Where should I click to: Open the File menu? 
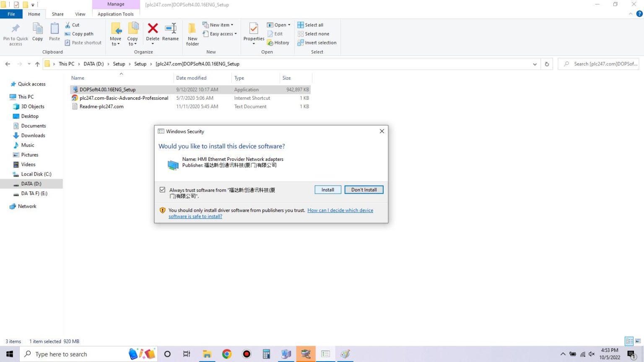pyautogui.click(x=11, y=14)
